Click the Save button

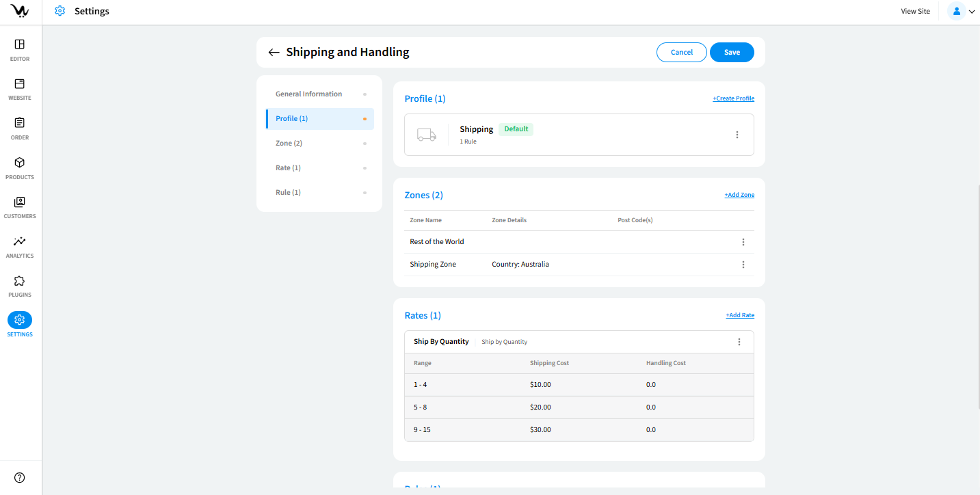(x=732, y=53)
